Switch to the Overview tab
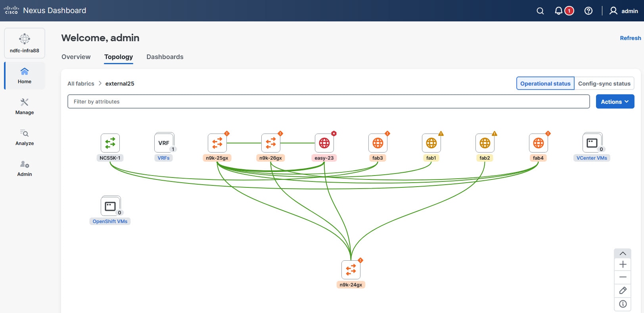 click(x=76, y=57)
